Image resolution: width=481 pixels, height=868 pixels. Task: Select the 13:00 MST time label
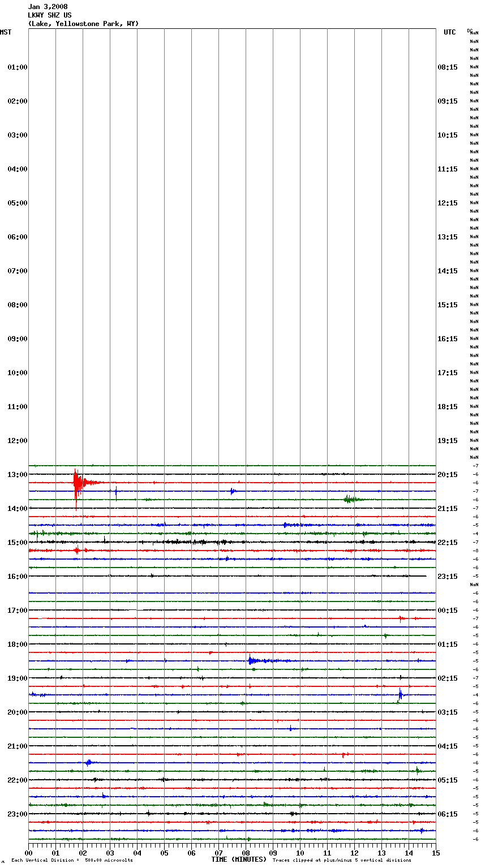click(17, 475)
